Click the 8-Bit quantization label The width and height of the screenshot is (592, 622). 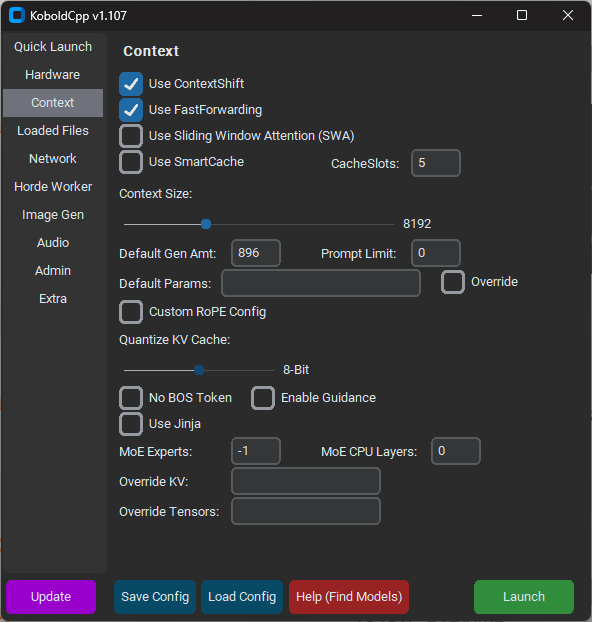click(296, 370)
